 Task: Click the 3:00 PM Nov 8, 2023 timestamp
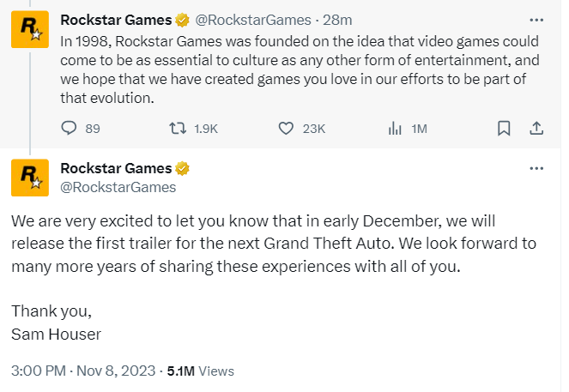pos(83,371)
